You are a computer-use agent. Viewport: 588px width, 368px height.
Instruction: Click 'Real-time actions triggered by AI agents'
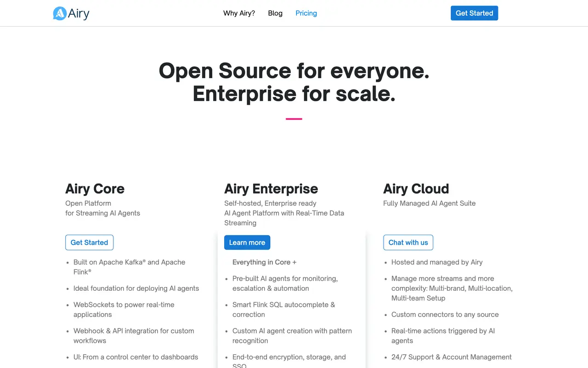443,336
